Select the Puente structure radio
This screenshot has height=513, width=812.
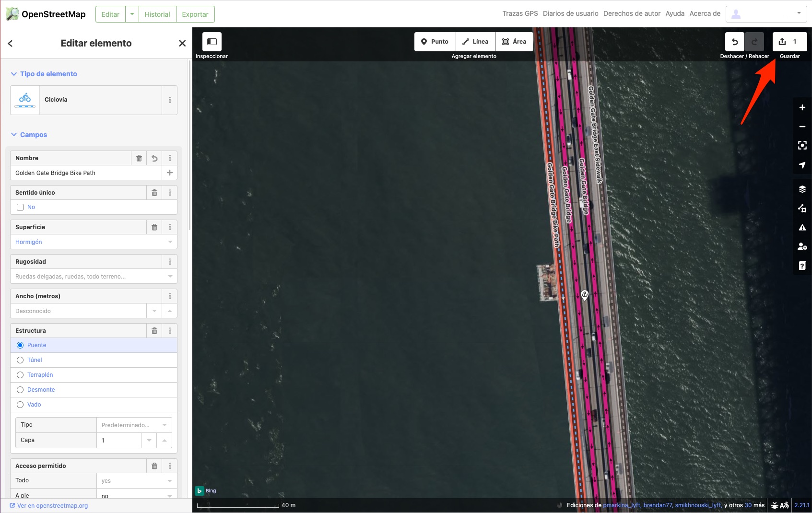[x=20, y=345]
